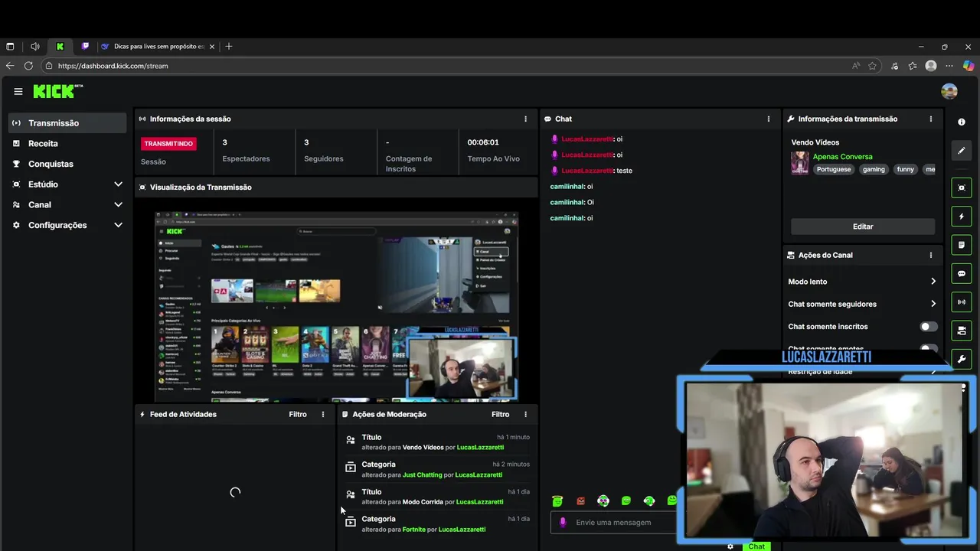Viewport: 980px width, 551px height.
Task: Toggle Chat somente inscritos switch
Action: (928, 327)
